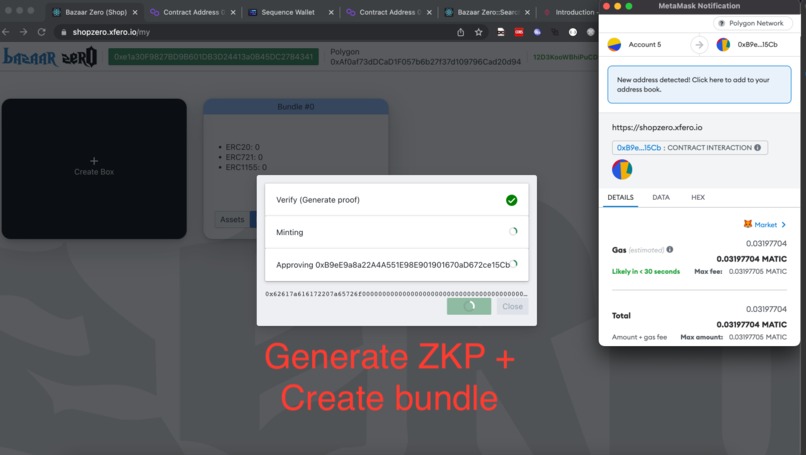
Task: Switch to the Introduction tab
Action: tap(570, 12)
